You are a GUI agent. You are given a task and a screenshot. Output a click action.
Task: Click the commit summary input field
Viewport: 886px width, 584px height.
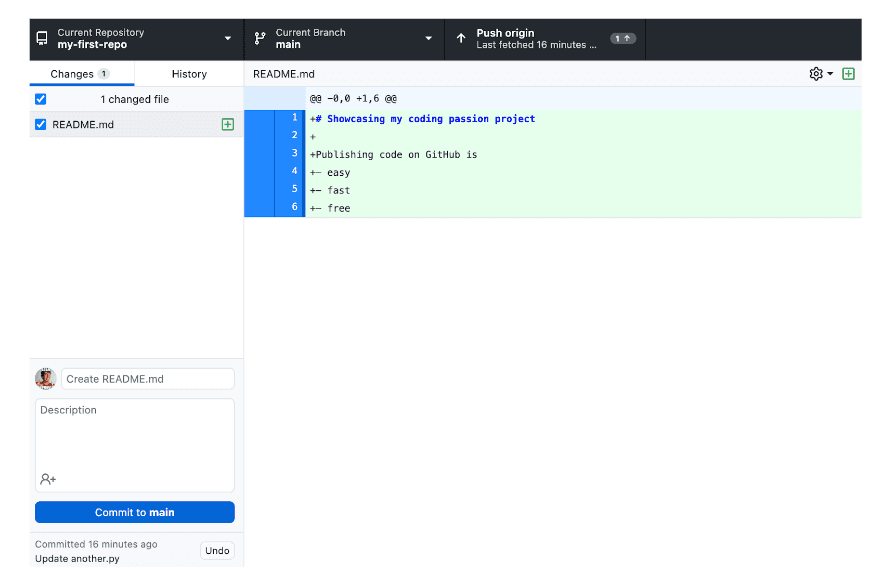tap(148, 379)
